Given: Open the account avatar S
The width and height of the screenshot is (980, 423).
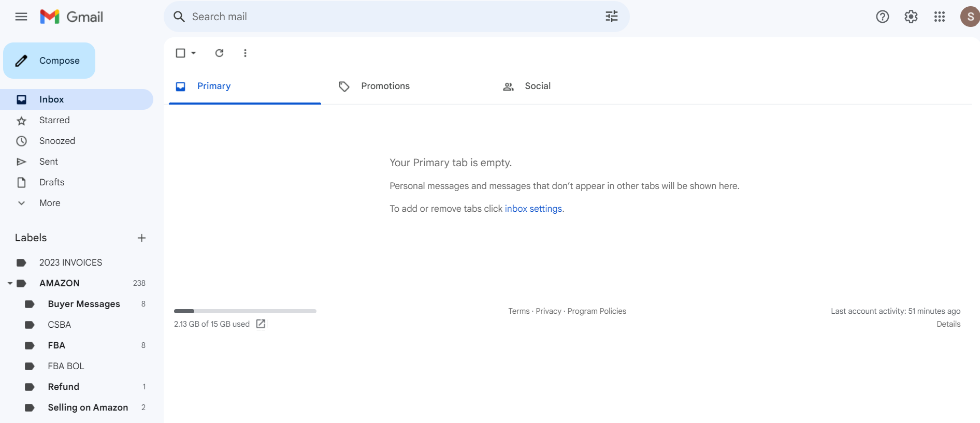Looking at the screenshot, I should click(x=970, y=17).
